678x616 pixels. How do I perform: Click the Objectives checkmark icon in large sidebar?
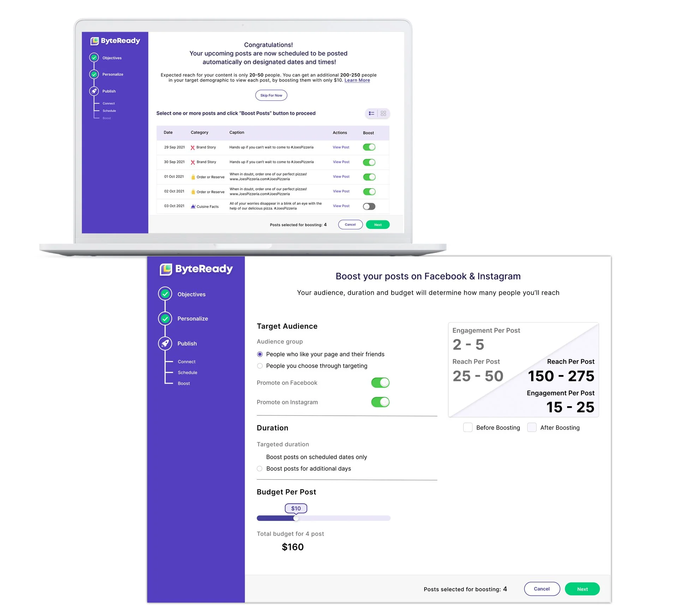pyautogui.click(x=165, y=294)
